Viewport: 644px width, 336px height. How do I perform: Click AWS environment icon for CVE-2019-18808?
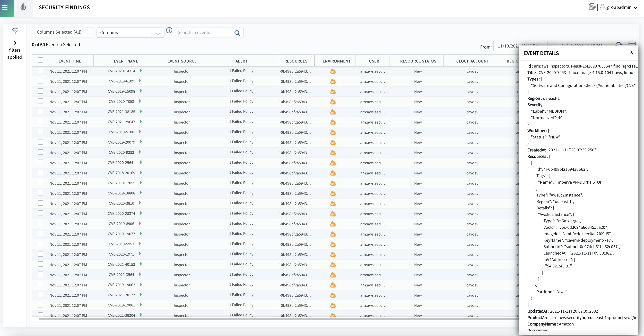(333, 193)
